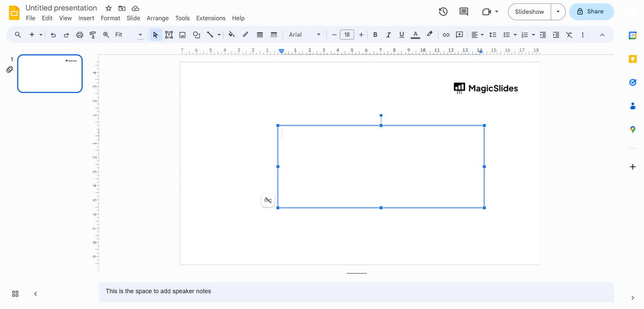This screenshot has width=644, height=309.
Task: Toggle italic formatting
Action: click(x=388, y=35)
